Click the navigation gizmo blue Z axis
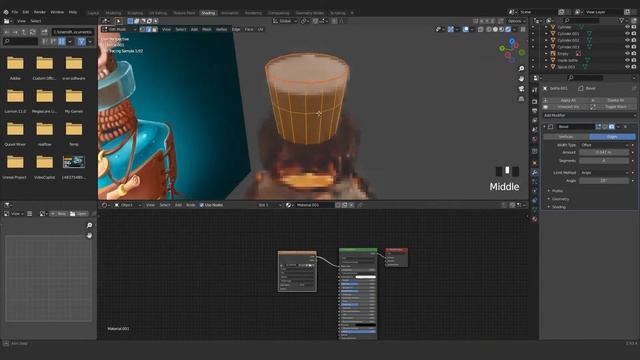 point(512,41)
